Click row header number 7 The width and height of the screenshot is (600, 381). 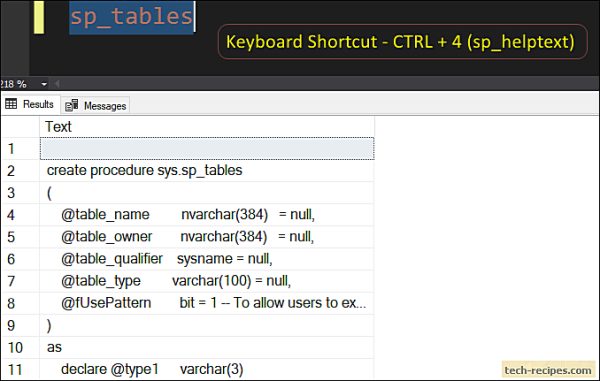[x=20, y=282]
